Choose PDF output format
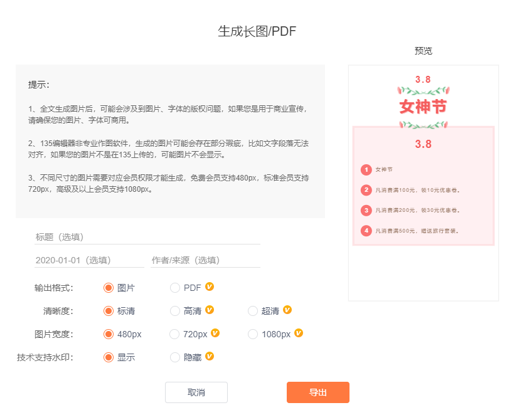Image resolution: width=512 pixels, height=420 pixels. click(175, 288)
